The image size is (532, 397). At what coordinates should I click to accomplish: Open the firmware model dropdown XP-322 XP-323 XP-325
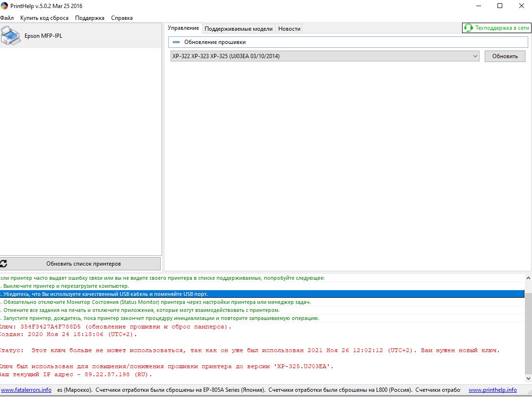point(325,56)
